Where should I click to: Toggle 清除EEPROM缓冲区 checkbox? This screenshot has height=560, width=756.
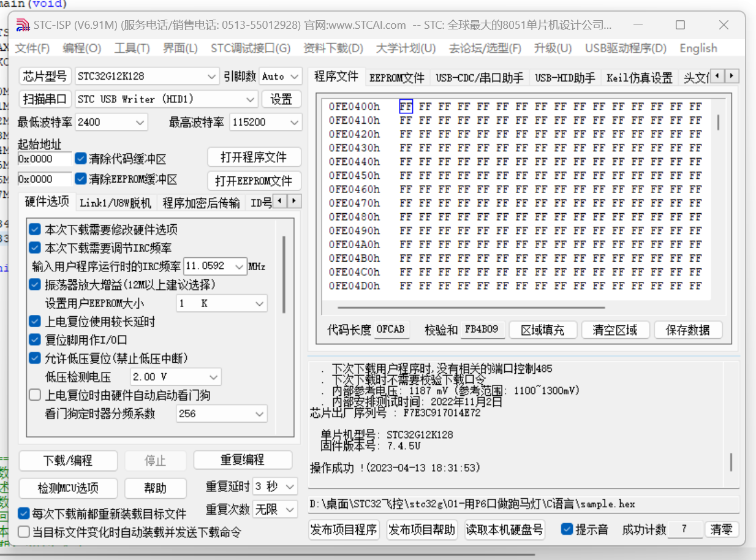click(x=80, y=179)
